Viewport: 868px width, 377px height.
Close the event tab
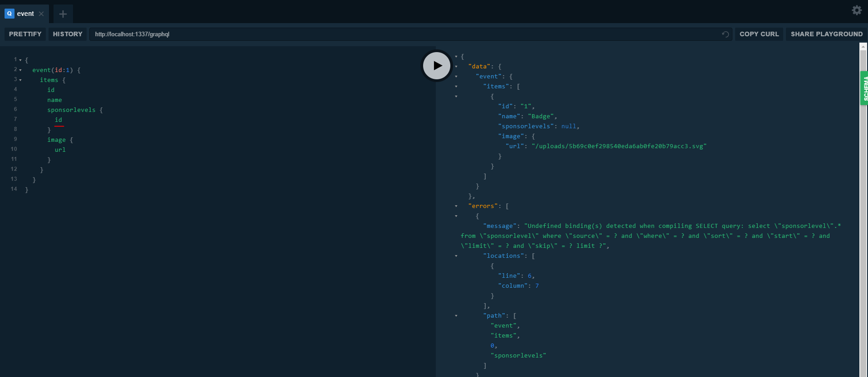point(41,14)
